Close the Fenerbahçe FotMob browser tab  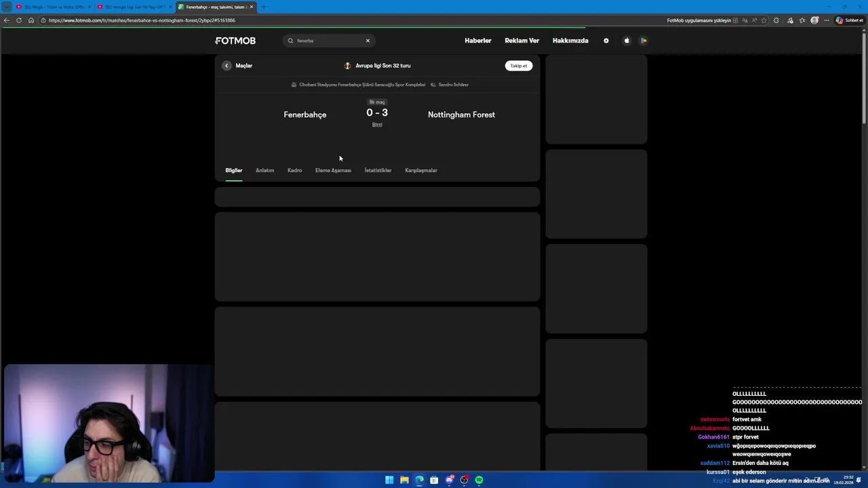[x=252, y=7]
